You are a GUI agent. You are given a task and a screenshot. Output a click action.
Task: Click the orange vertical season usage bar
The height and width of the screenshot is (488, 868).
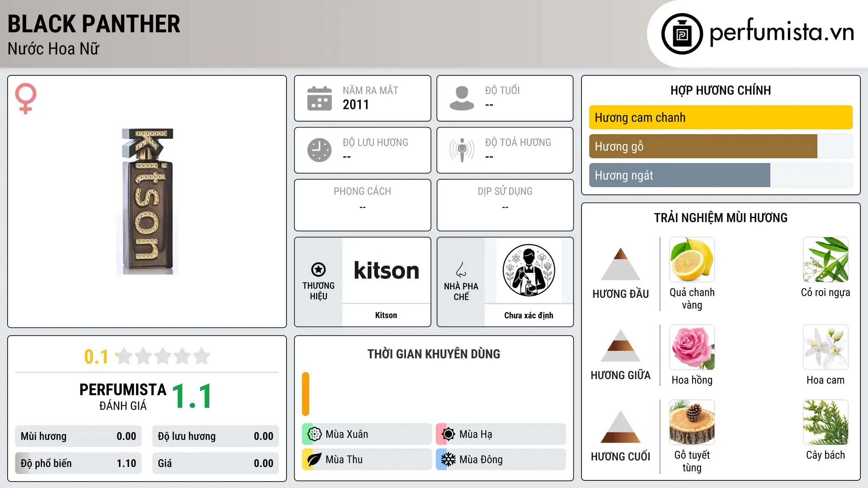(306, 394)
